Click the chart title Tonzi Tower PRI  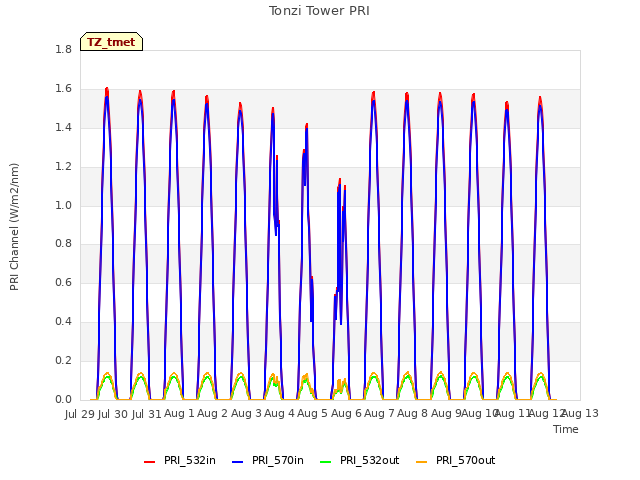pyautogui.click(x=319, y=11)
